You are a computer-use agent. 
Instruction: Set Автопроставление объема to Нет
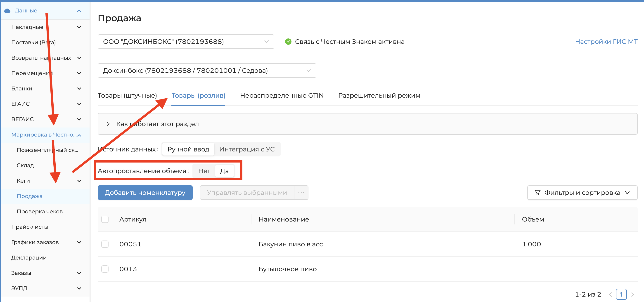[204, 171]
